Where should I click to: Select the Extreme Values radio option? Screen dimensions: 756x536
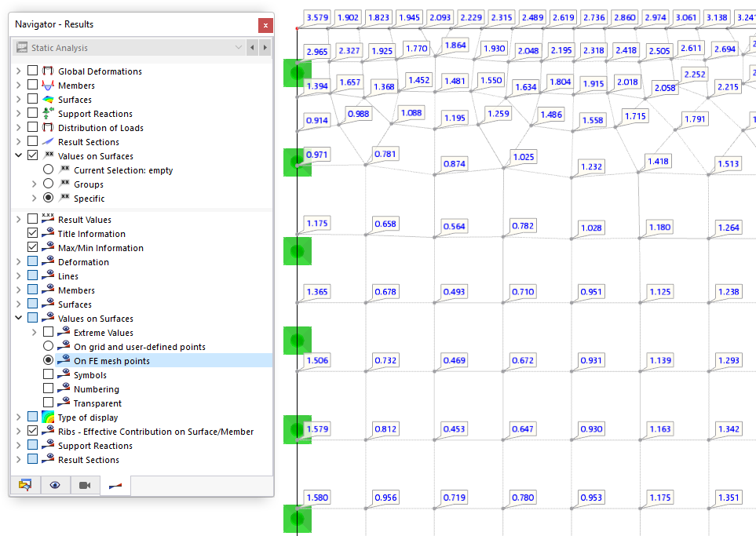click(x=47, y=332)
